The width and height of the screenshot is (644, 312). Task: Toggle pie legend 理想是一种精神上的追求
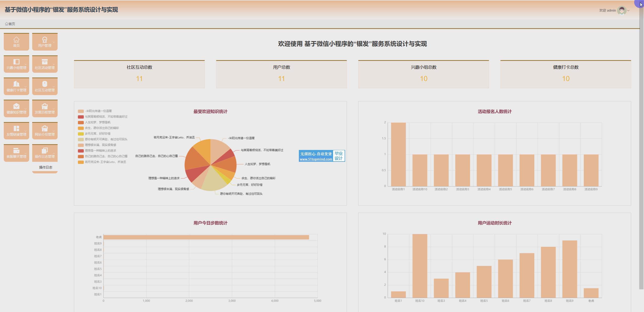pos(100,151)
